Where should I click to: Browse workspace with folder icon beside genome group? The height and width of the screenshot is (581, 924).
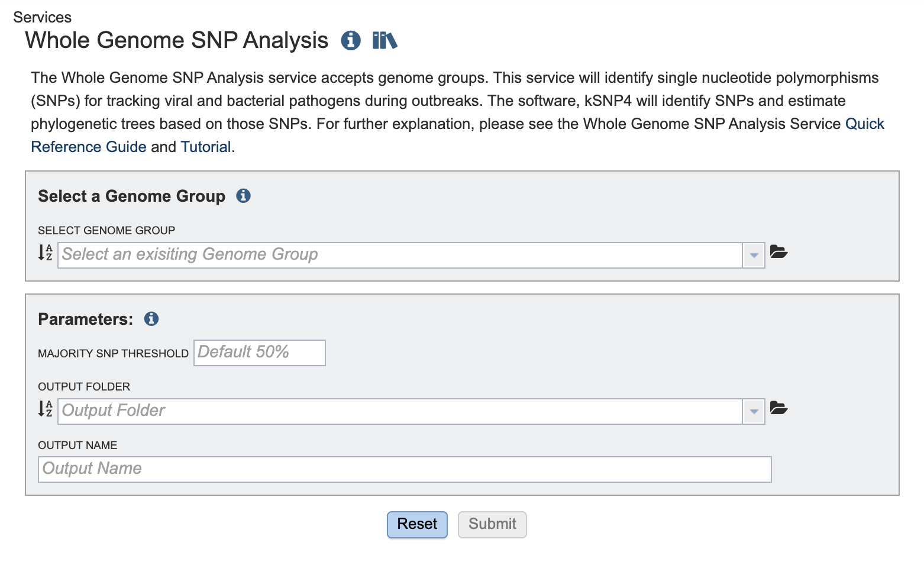(780, 252)
